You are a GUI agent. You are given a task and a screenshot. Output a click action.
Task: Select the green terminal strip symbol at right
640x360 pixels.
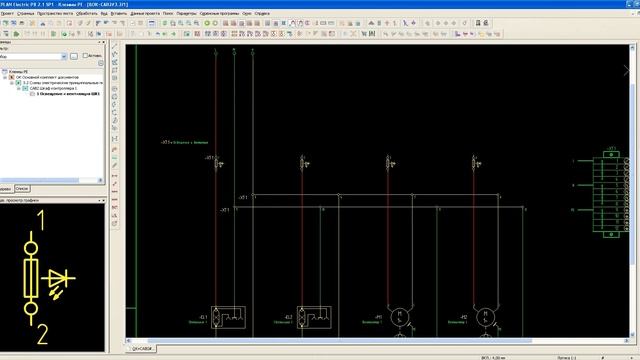click(611, 194)
